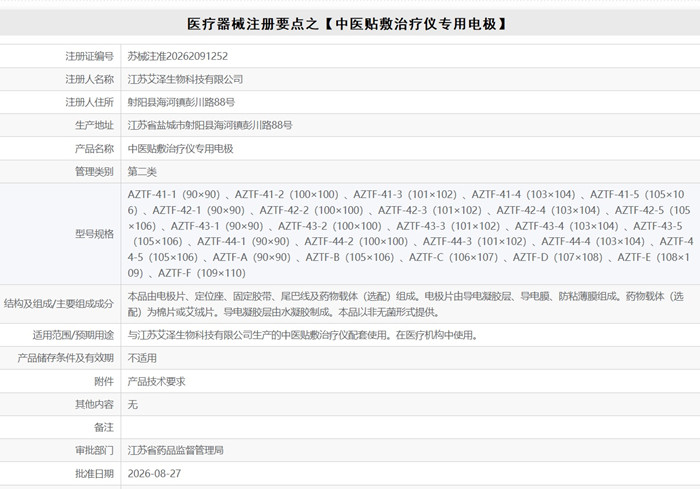The height and width of the screenshot is (489, 700).
Task: Click approval date 2026-08-27
Action: (154, 474)
